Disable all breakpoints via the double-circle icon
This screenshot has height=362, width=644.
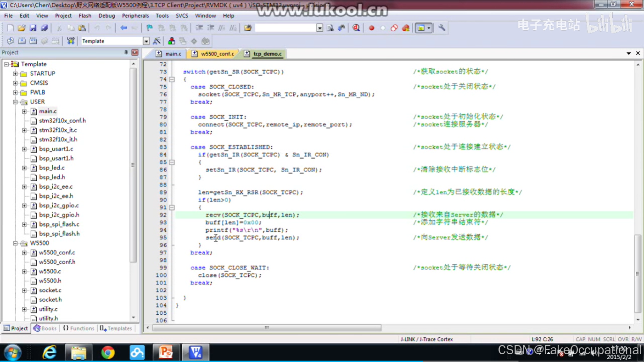click(394, 28)
